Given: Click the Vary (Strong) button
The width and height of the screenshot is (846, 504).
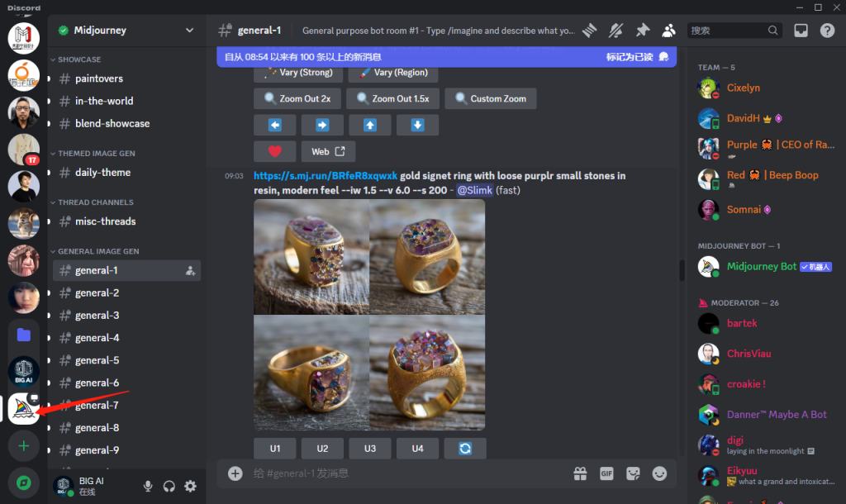Looking at the screenshot, I should (x=297, y=73).
